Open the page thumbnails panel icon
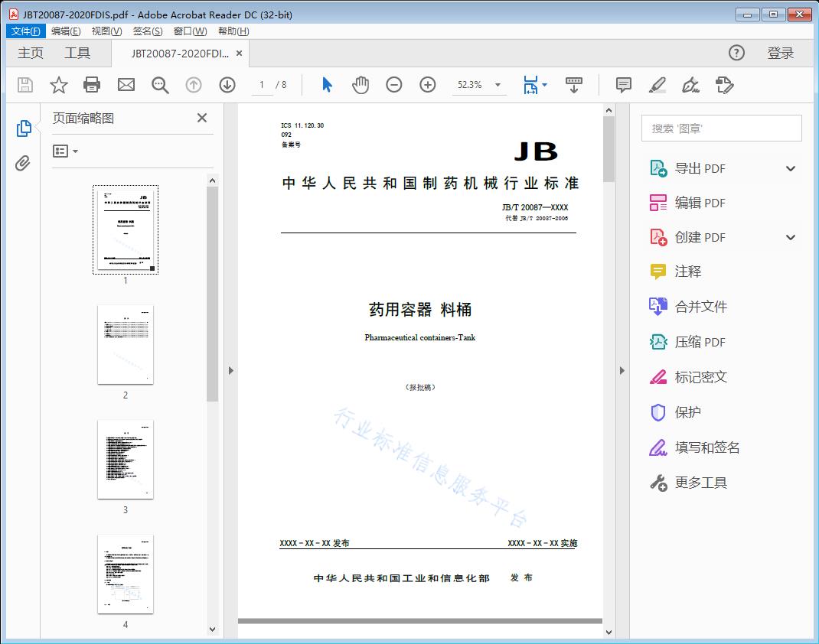Image resolution: width=819 pixels, height=644 pixels. (24, 128)
